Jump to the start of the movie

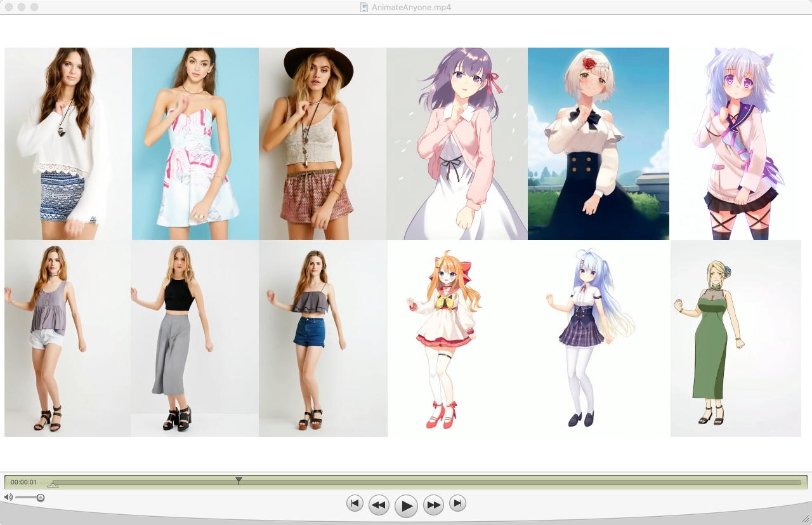[355, 503]
